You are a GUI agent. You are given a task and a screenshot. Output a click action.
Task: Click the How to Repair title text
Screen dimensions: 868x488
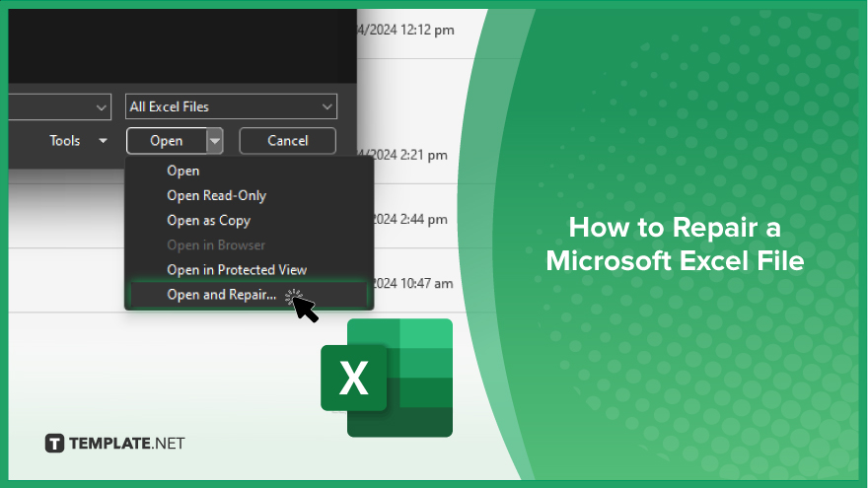(675, 244)
